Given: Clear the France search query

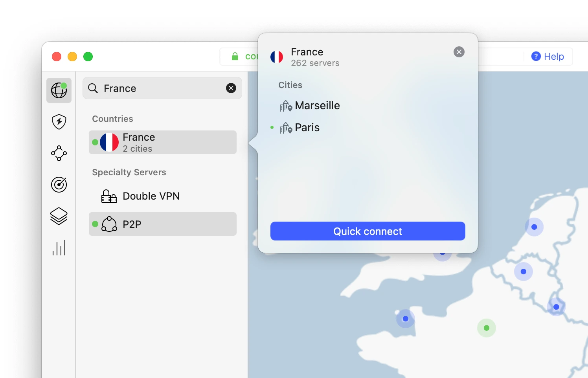Looking at the screenshot, I should click(x=231, y=88).
